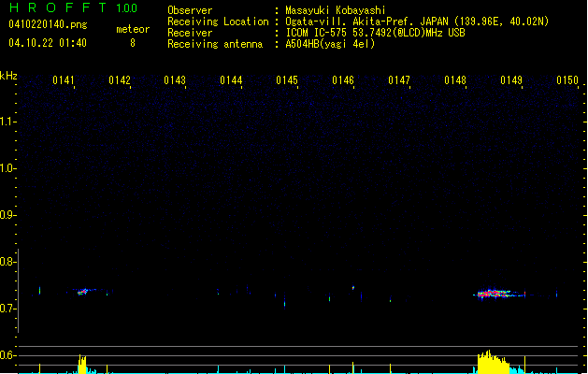Click the 0142 time marker
This screenshot has height=374, width=588.
coord(120,80)
